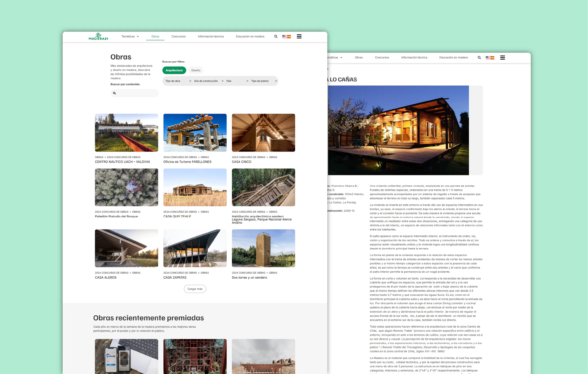Click the search magnifier in the right window
This screenshot has height=374, width=588.
click(x=479, y=58)
